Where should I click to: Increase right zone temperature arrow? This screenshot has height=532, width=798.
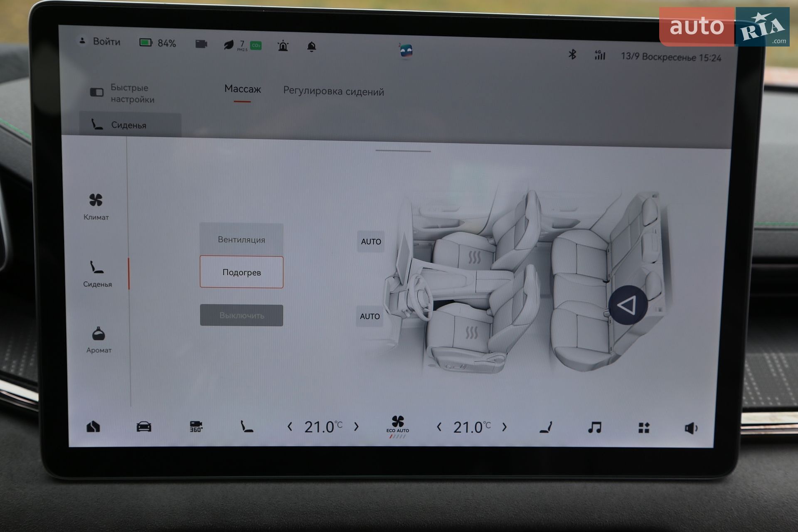point(505,427)
